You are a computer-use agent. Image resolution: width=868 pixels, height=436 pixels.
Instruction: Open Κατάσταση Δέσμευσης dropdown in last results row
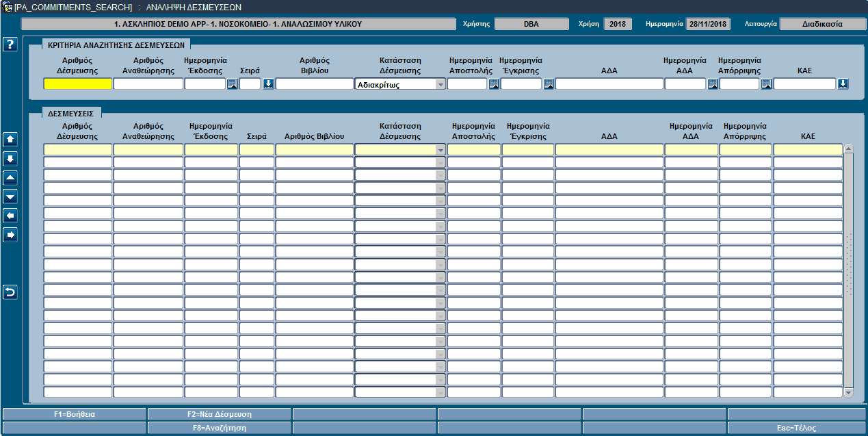(440, 392)
